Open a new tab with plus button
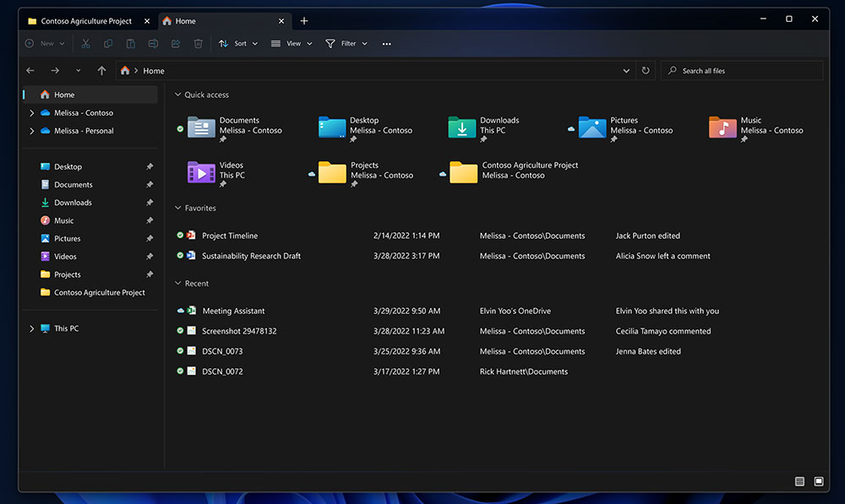This screenshot has height=504, width=845. 304,21
